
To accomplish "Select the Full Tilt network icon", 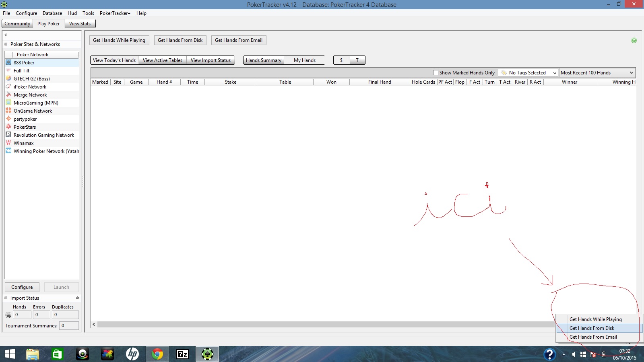I will (8, 70).
